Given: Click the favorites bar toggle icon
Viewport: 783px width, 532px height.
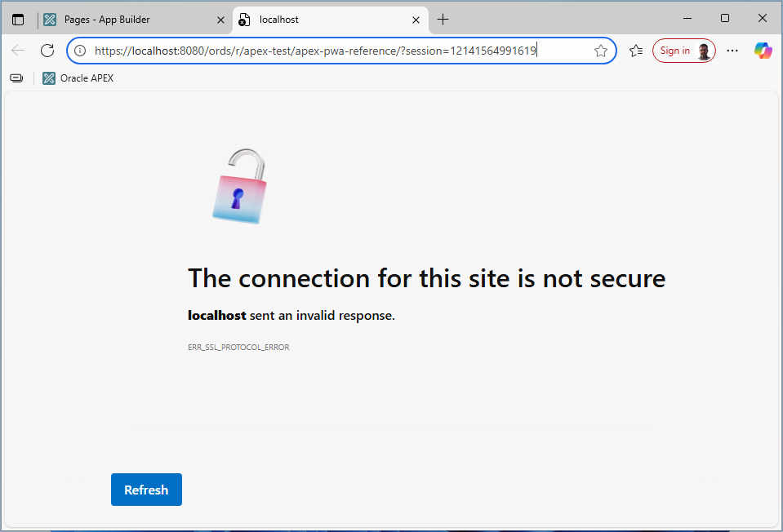Looking at the screenshot, I should pos(16,78).
